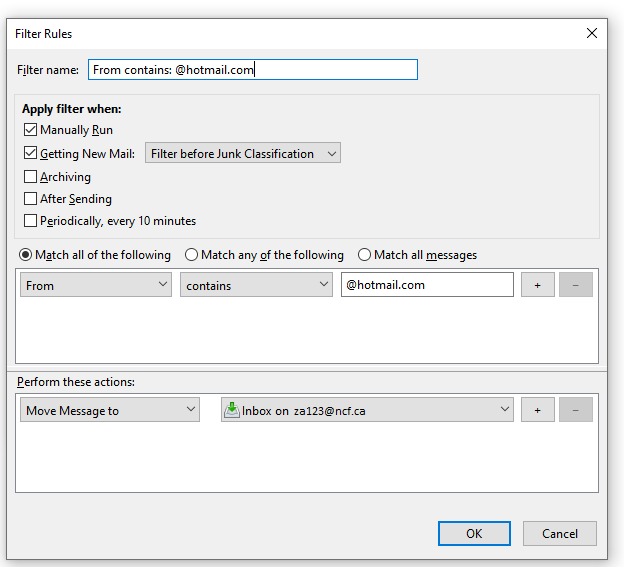
Task: Click the @hotmail.com condition value field
Action: tap(427, 285)
